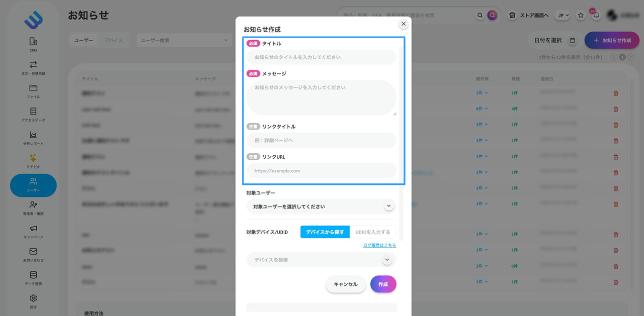Close the お知らせ作成 dialog
Viewport: 644px width, 316px height.
404,24
